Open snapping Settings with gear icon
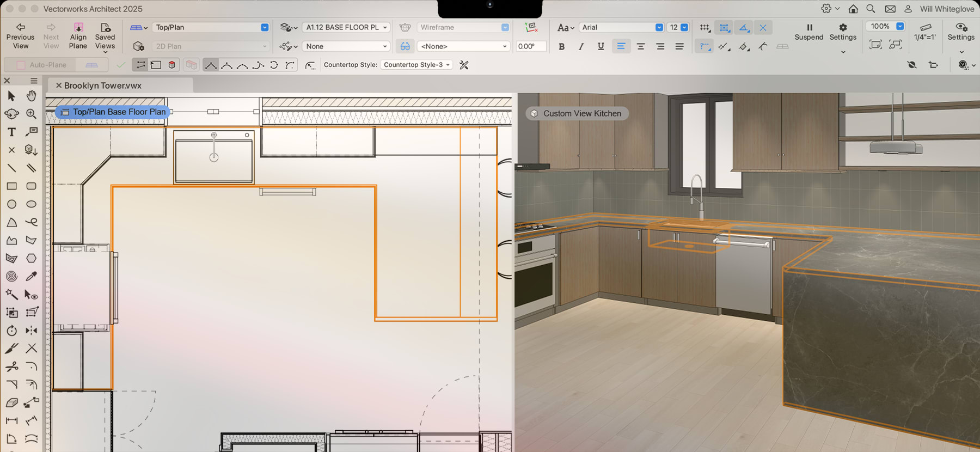 [843, 32]
